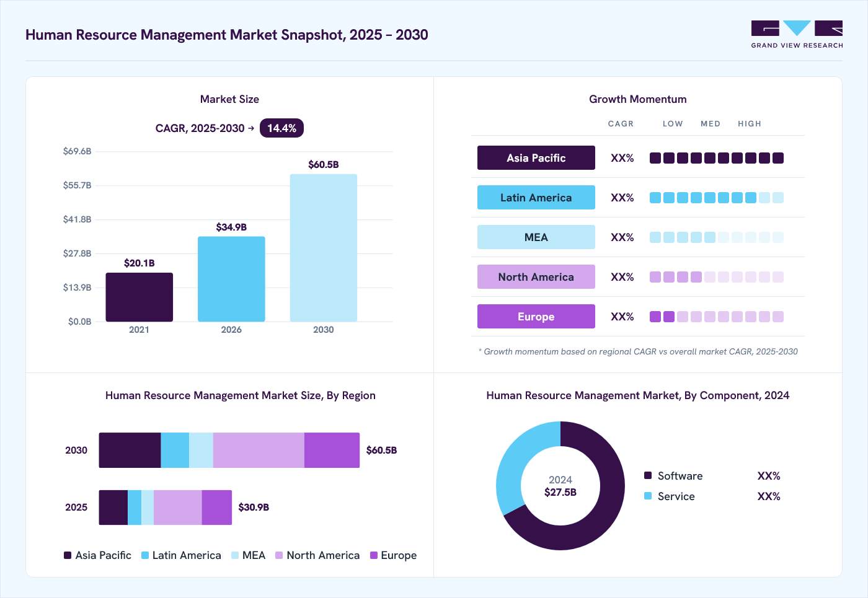This screenshot has width=868, height=598.
Task: Click the growth momentum footnote text
Action: [638, 351]
